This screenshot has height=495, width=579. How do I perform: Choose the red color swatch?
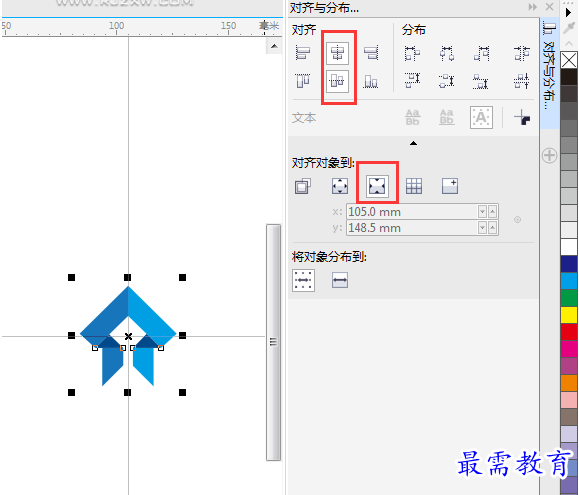click(x=569, y=332)
